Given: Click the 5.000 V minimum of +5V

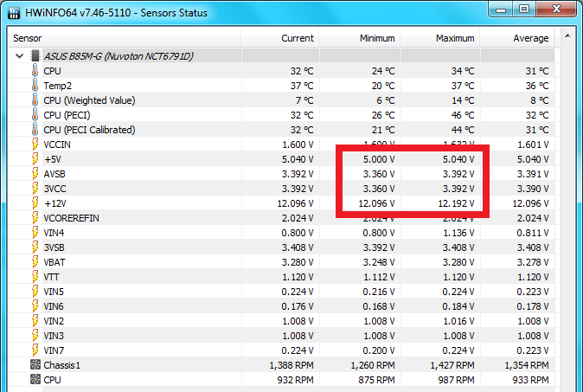Looking at the screenshot, I should [379, 159].
